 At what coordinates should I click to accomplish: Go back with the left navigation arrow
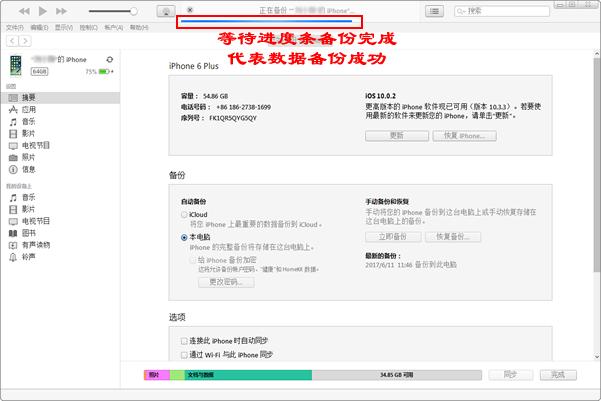point(12,41)
